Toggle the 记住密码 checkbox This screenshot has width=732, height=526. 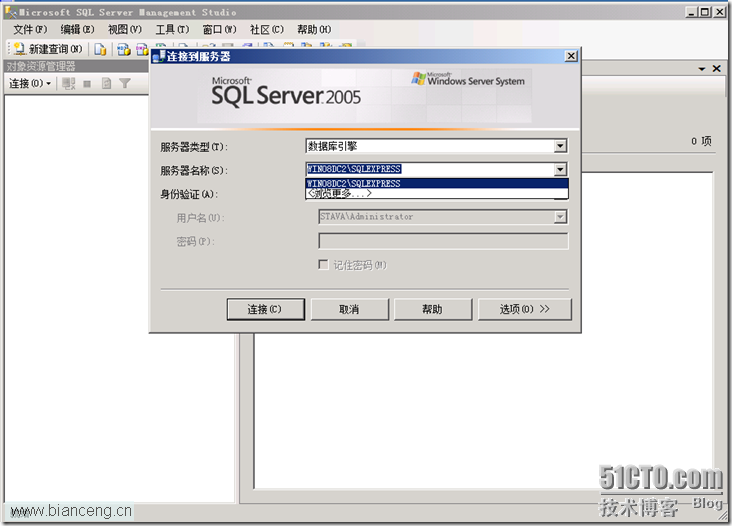(x=323, y=265)
